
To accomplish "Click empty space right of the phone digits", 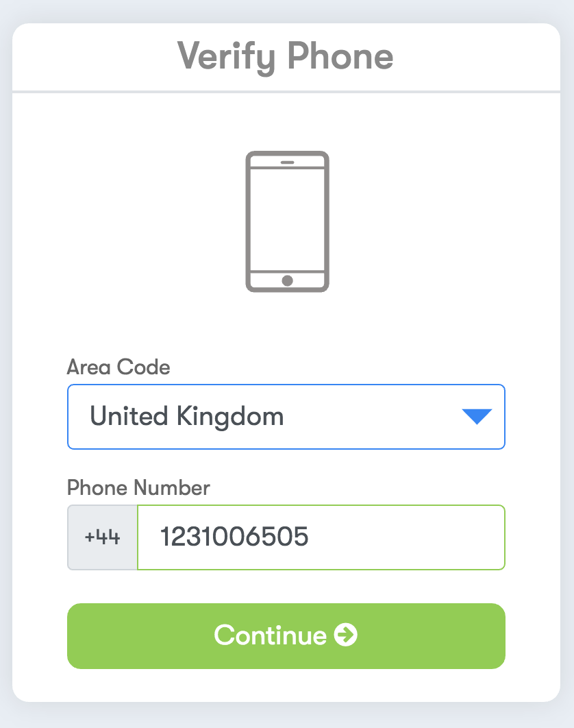I will pos(406,537).
